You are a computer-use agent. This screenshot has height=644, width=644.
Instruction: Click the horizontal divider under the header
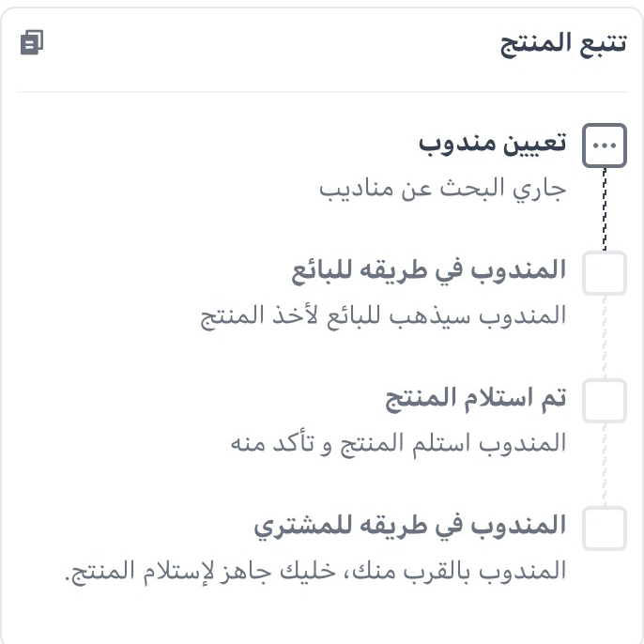pyautogui.click(x=322, y=92)
